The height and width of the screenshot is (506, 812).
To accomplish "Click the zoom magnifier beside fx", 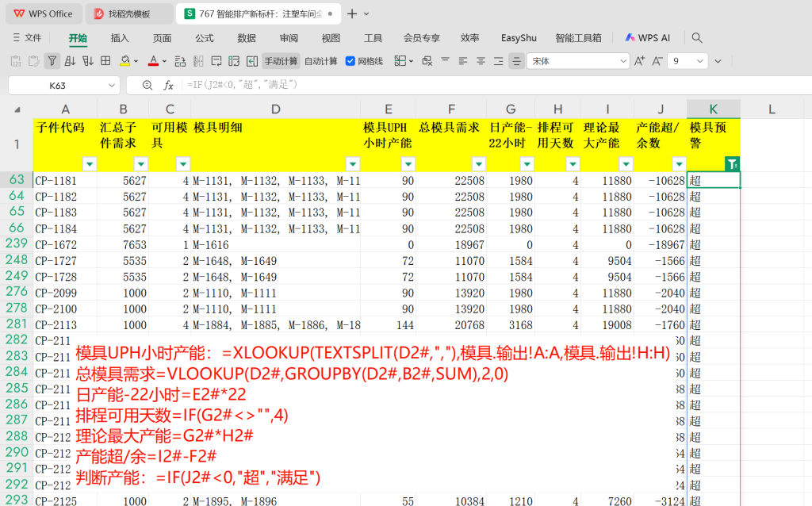I will (147, 86).
